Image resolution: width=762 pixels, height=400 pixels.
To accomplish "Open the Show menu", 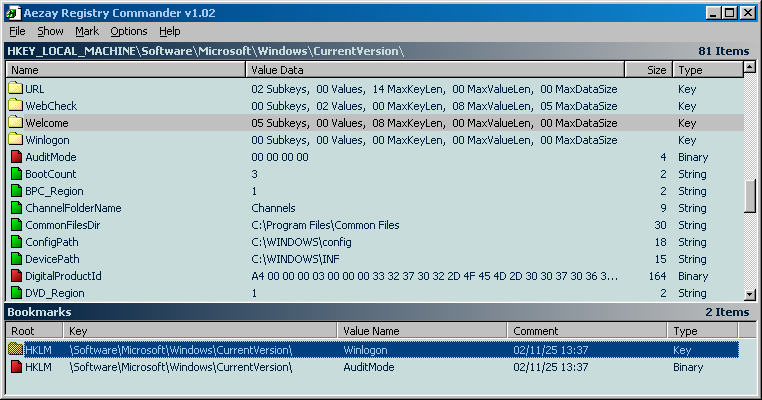I will 50,31.
